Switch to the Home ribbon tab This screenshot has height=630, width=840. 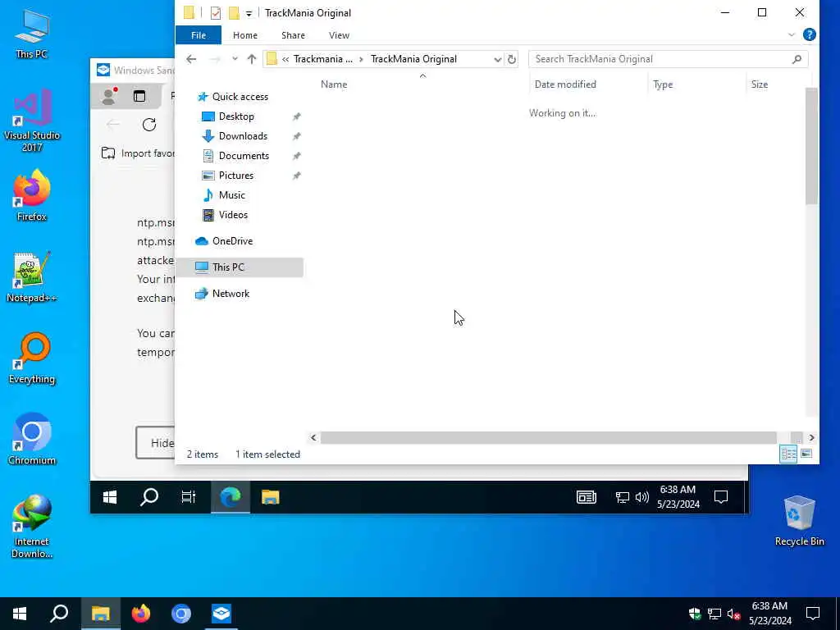pos(244,35)
